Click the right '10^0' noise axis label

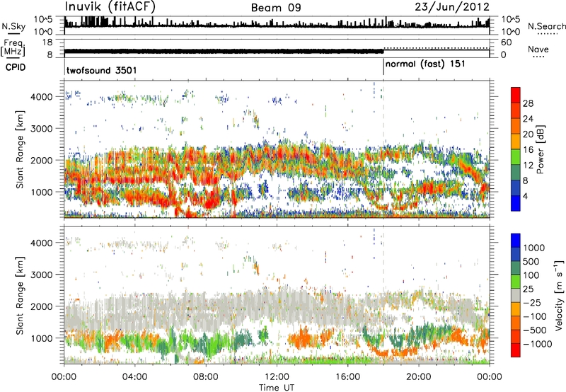coord(511,32)
